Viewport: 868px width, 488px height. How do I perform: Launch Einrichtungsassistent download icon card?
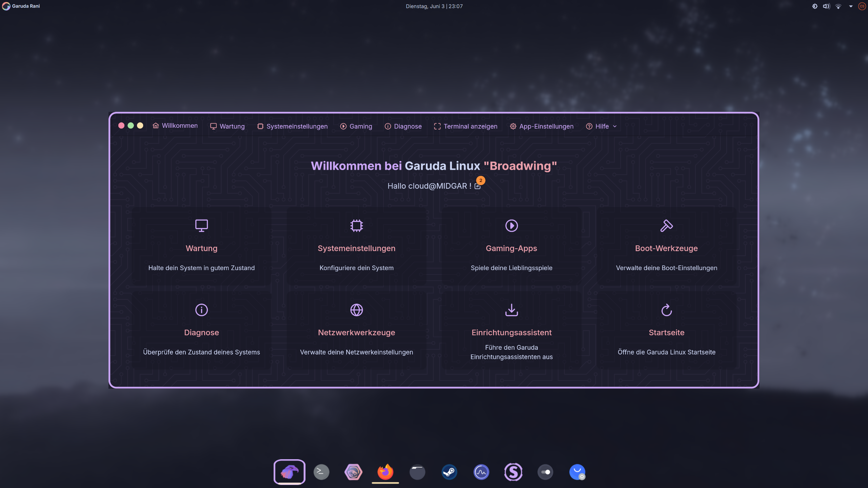pos(511,310)
